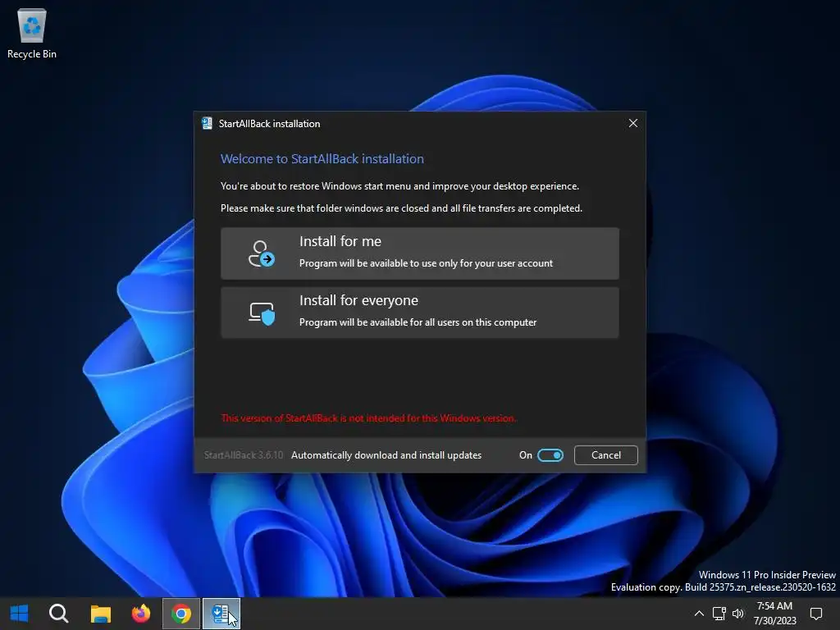Choose the Install for me option
The width and height of the screenshot is (840, 630).
[419, 253]
